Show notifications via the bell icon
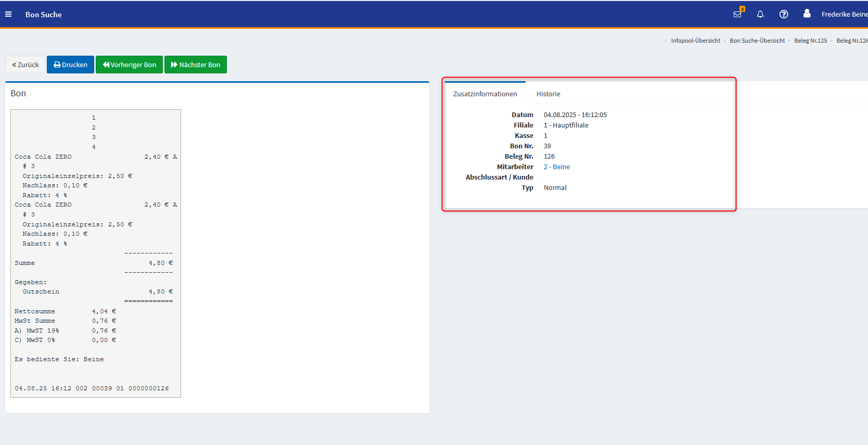The image size is (868, 445). tap(760, 15)
